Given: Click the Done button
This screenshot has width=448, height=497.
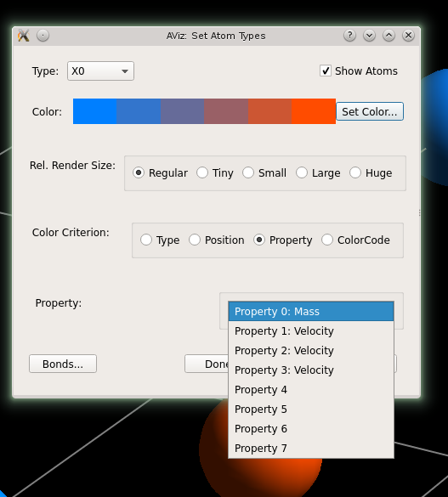Looking at the screenshot, I should (x=207, y=364).
